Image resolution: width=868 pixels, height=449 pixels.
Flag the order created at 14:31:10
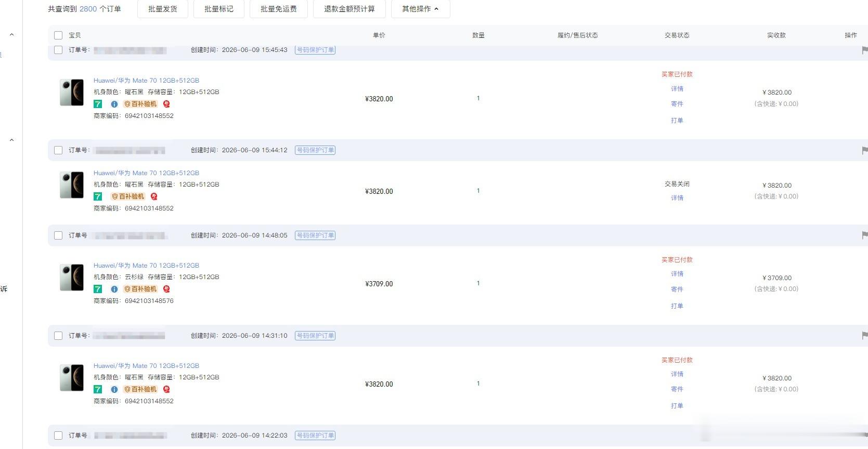(864, 336)
